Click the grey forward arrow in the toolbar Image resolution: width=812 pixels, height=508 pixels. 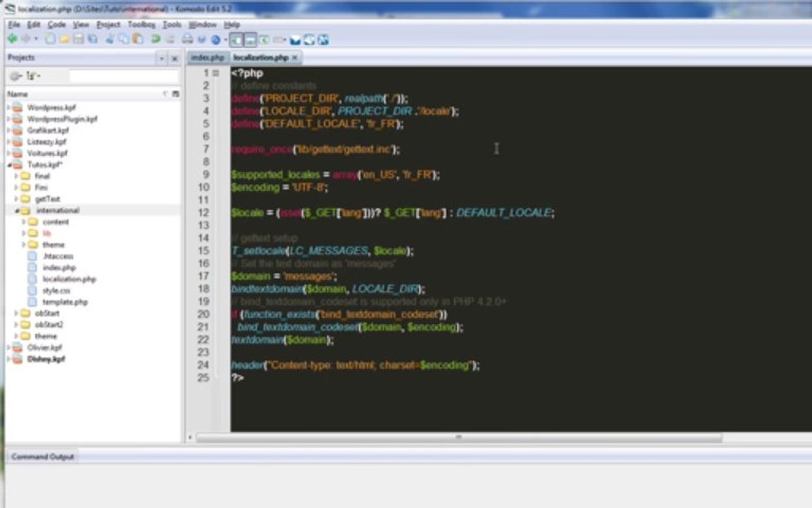pyautogui.click(x=25, y=39)
